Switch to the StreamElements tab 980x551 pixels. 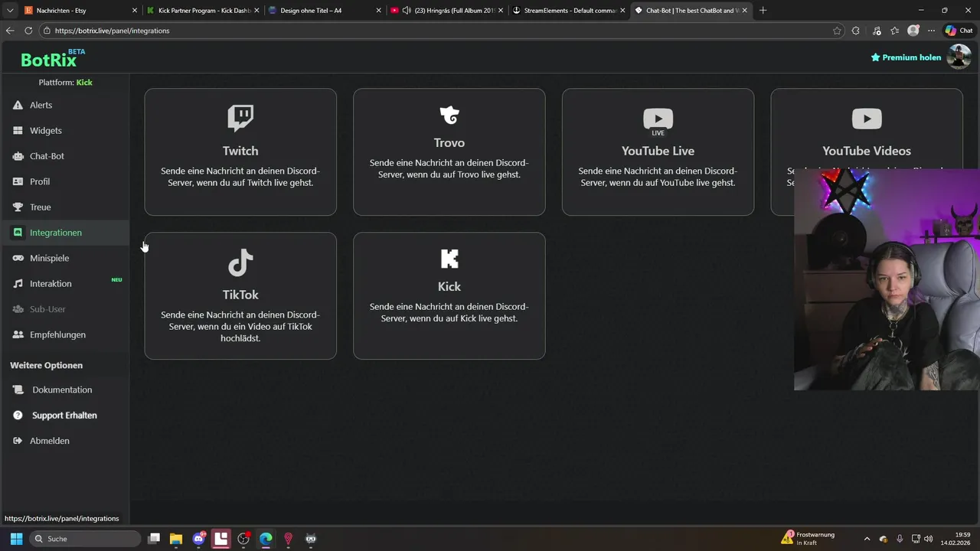pos(569,11)
